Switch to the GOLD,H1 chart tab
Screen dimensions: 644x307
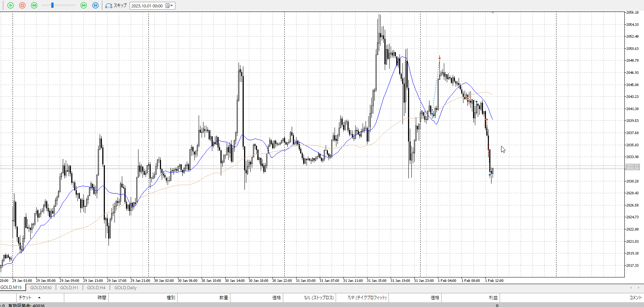(x=69, y=288)
